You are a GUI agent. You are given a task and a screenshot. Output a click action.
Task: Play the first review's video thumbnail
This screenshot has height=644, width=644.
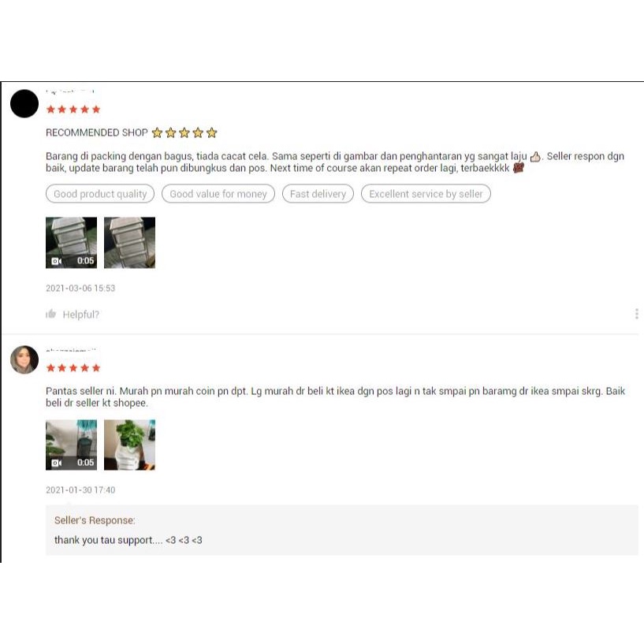click(x=72, y=243)
